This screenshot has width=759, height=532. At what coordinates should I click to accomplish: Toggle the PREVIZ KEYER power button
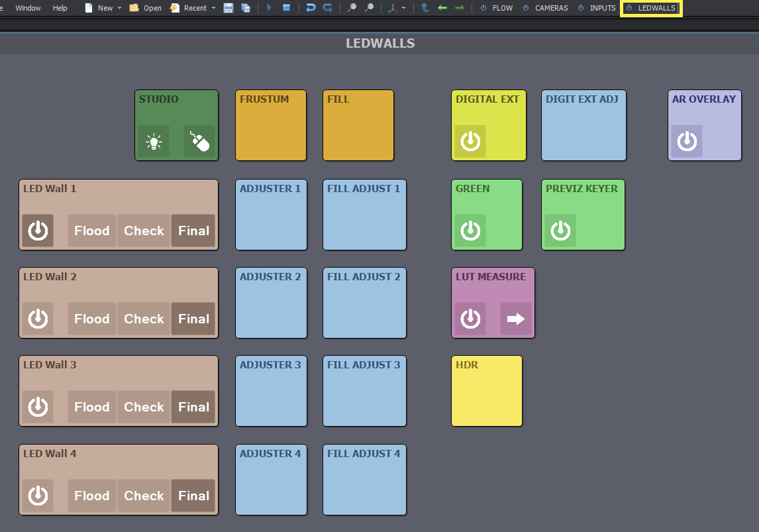point(560,231)
